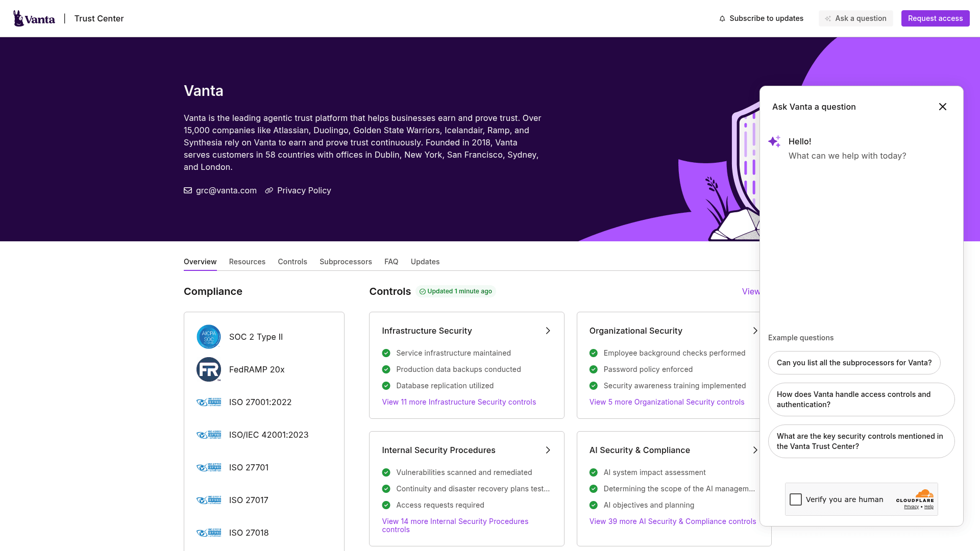The width and height of the screenshot is (980, 551).
Task: Click the link icon beside Privacy Policy
Action: 269,190
